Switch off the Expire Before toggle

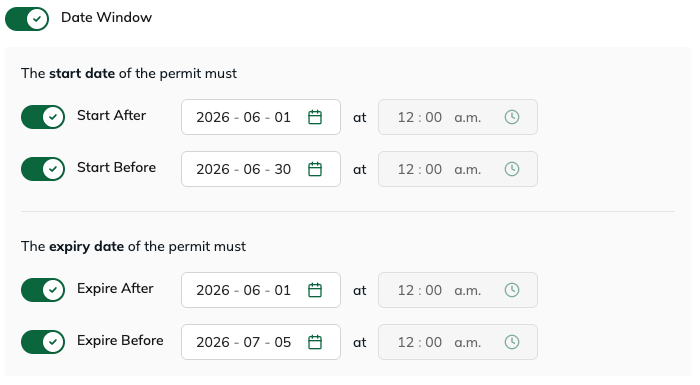click(x=43, y=342)
